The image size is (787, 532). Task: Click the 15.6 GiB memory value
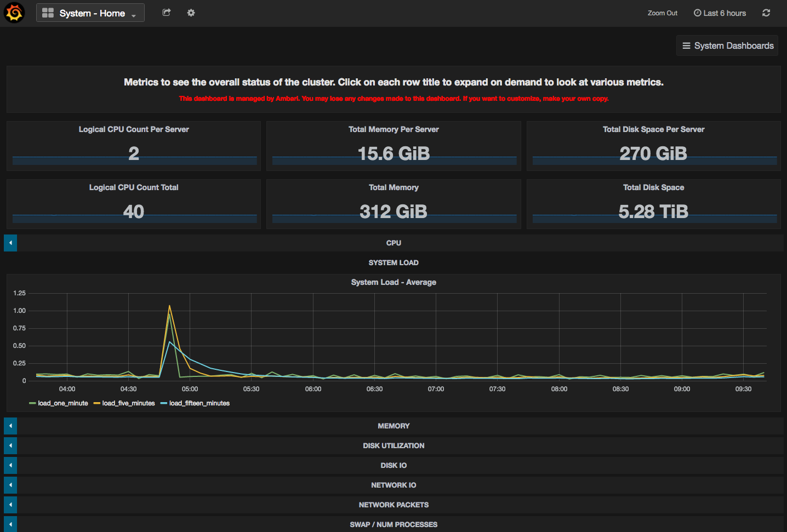coord(394,153)
